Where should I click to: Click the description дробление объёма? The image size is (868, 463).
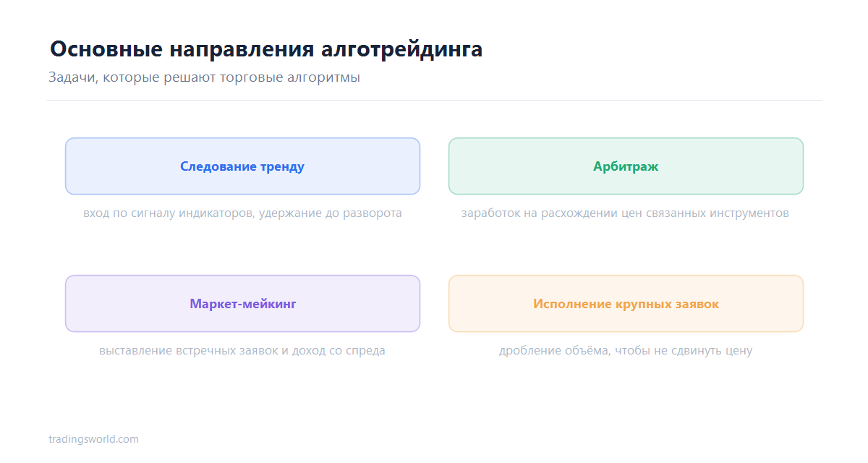click(x=626, y=351)
